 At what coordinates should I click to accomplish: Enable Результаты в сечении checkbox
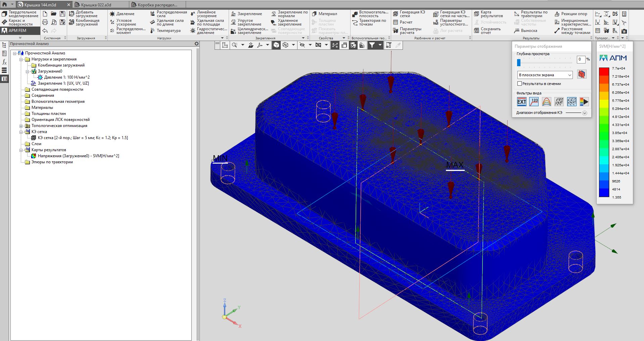coord(520,84)
